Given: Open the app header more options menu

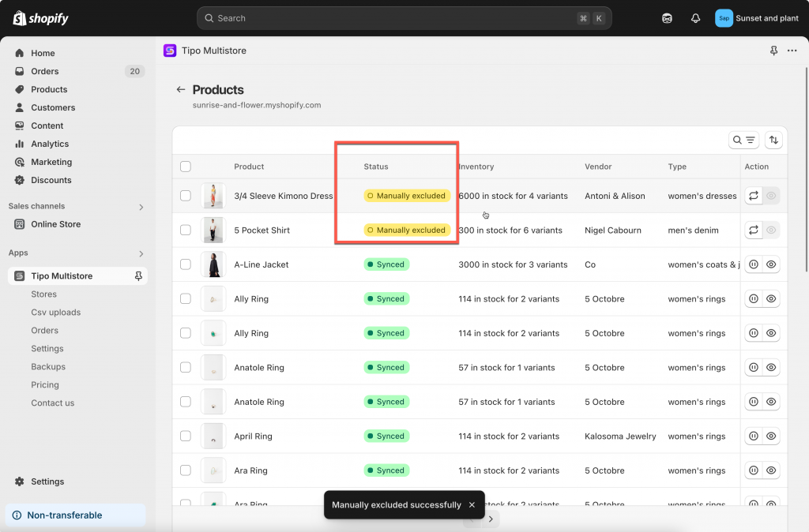Looking at the screenshot, I should (792, 51).
